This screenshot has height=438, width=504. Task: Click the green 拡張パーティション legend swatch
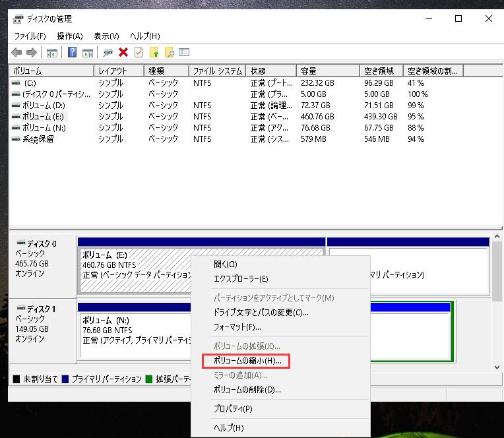149,379
